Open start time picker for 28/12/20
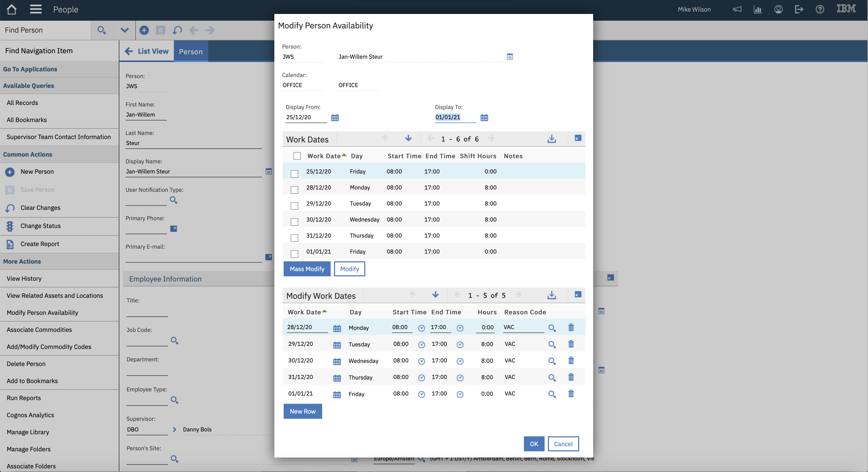This screenshot has height=472, width=868. [421, 328]
